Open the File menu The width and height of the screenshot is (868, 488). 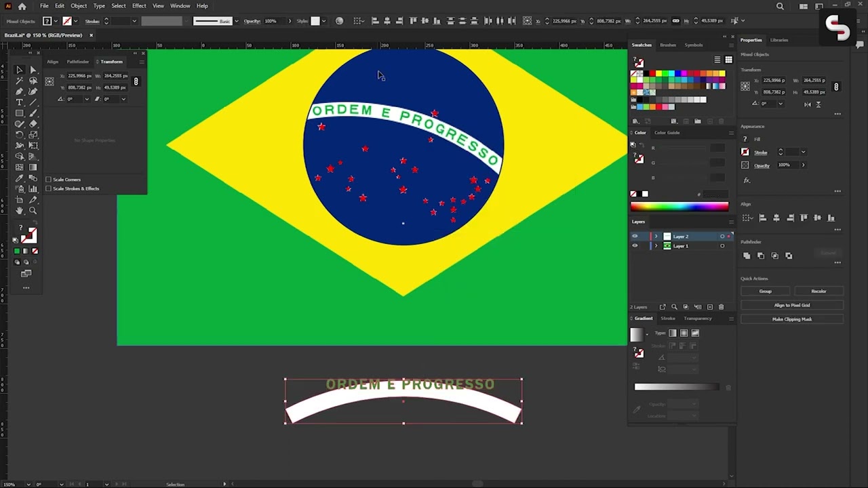pyautogui.click(x=44, y=6)
